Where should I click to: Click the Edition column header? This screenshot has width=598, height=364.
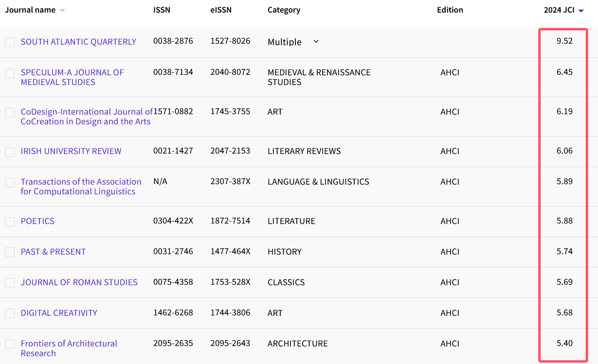point(450,10)
